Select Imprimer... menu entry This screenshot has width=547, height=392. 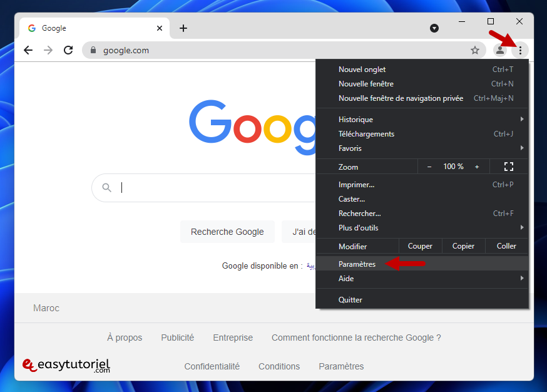coord(422,185)
